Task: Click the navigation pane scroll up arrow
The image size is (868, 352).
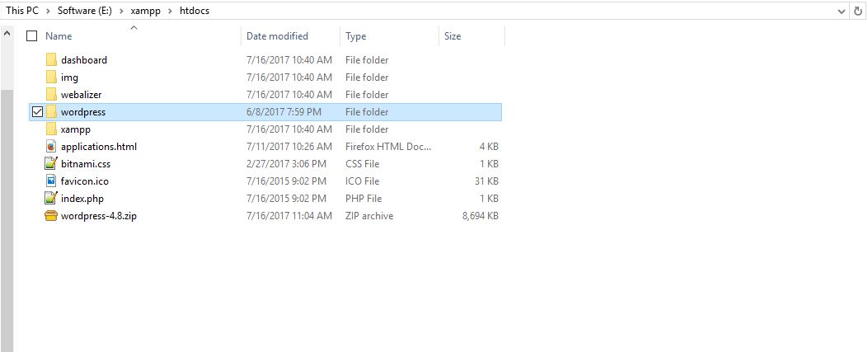Action: (x=7, y=33)
